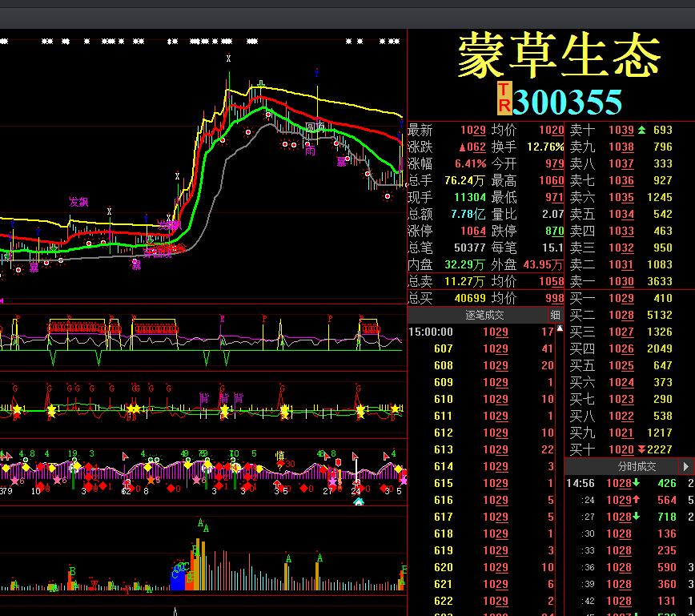Click the stock code 300355
695x616 pixels.
[568, 102]
